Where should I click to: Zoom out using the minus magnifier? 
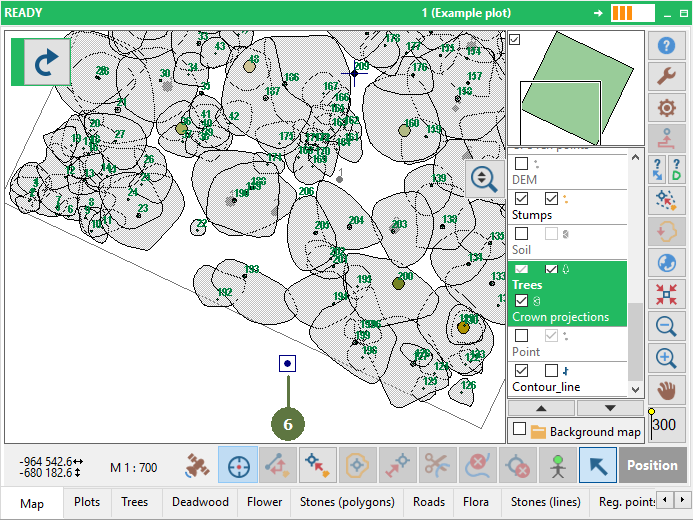(x=666, y=326)
